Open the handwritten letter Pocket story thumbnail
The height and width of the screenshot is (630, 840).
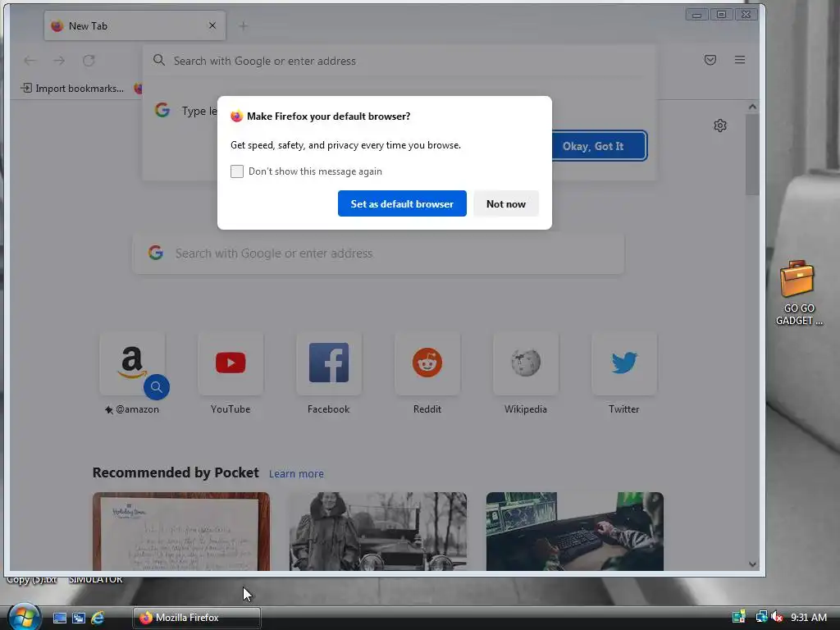pyautogui.click(x=181, y=532)
